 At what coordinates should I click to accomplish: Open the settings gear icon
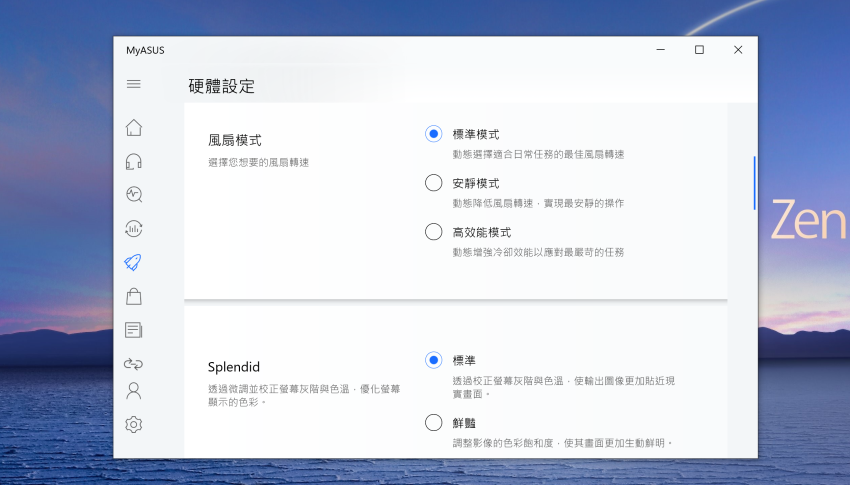(133, 424)
